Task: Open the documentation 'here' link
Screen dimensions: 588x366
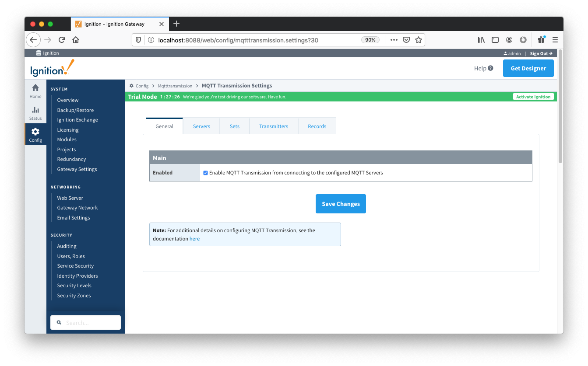Action: (194, 239)
